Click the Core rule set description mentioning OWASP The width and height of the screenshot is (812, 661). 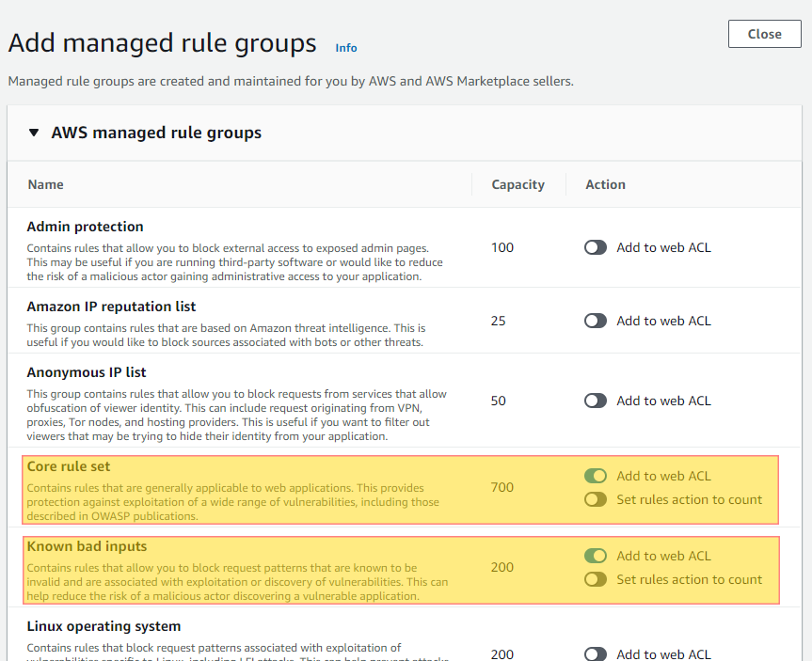pos(233,502)
